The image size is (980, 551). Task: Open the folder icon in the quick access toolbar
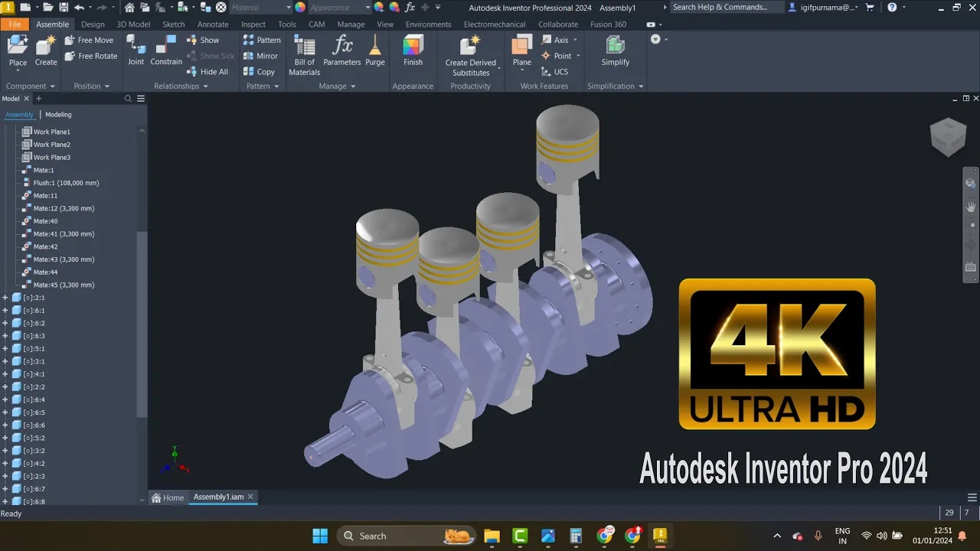47,7
